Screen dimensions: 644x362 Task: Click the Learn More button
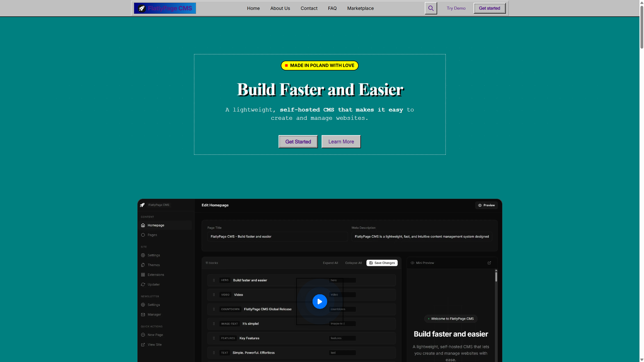coord(341,142)
